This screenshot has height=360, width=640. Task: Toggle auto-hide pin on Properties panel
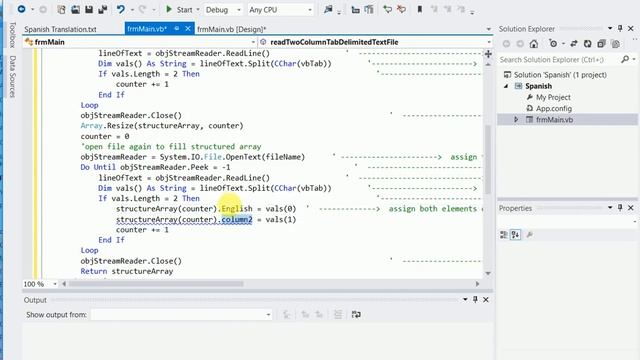(x=620, y=208)
